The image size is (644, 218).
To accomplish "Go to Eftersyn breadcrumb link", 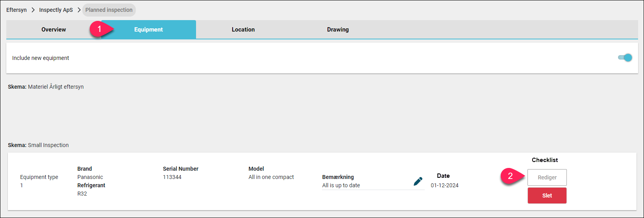I will 17,10.
